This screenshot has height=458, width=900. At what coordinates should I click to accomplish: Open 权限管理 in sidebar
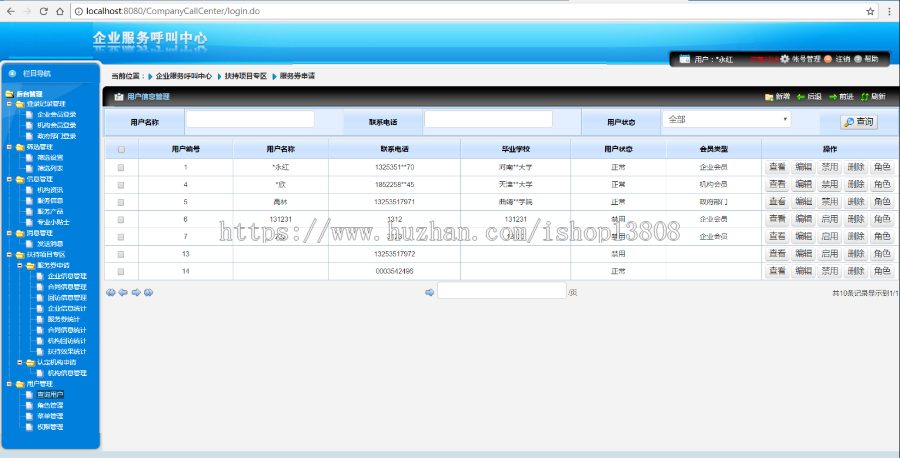pyautogui.click(x=50, y=427)
